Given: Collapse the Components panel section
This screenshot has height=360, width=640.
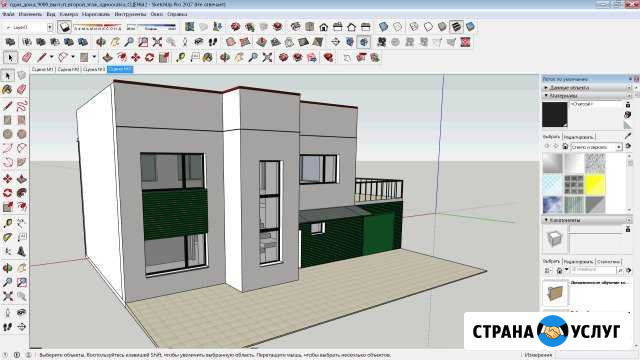Looking at the screenshot, I should click(585, 220).
